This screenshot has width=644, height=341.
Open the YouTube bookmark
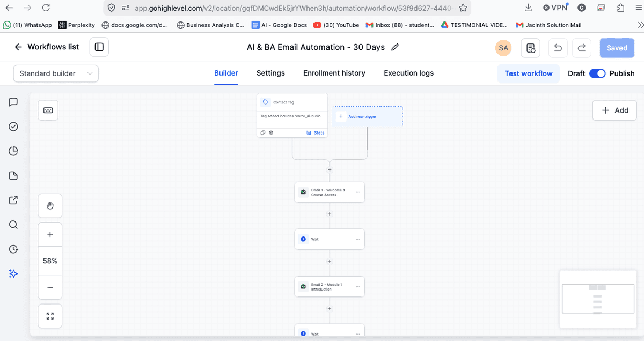pyautogui.click(x=336, y=25)
